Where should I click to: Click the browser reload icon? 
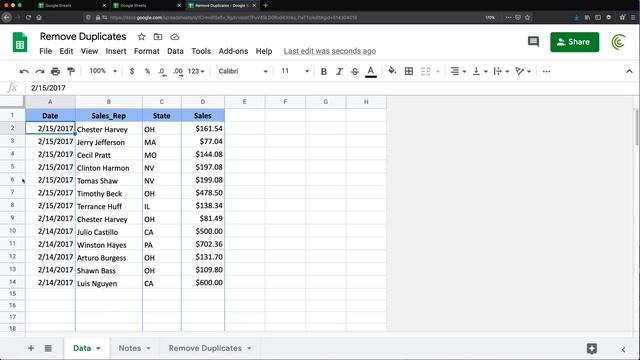coord(28,18)
